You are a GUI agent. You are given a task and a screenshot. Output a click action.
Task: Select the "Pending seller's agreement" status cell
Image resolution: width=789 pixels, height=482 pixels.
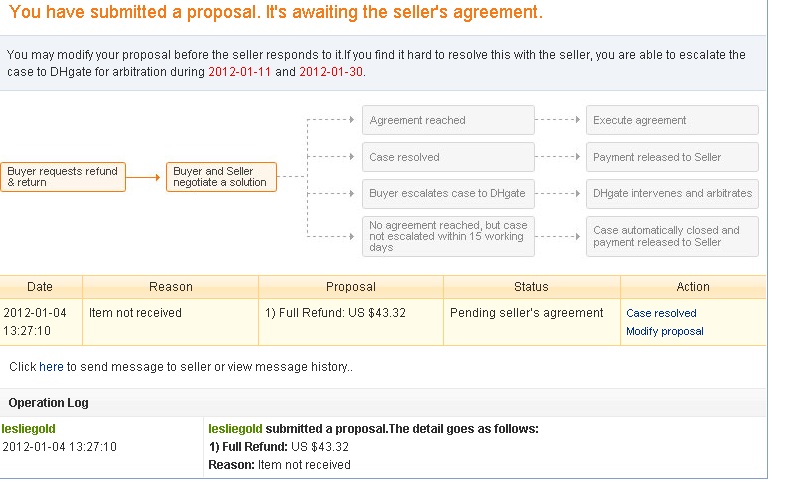527,313
